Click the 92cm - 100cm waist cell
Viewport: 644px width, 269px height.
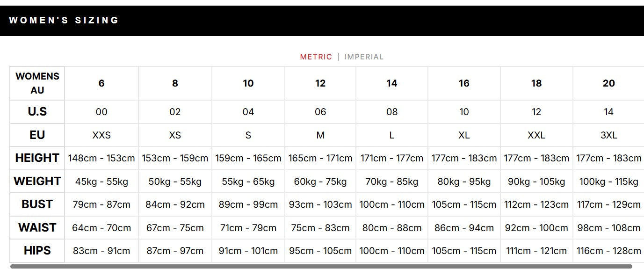point(536,228)
